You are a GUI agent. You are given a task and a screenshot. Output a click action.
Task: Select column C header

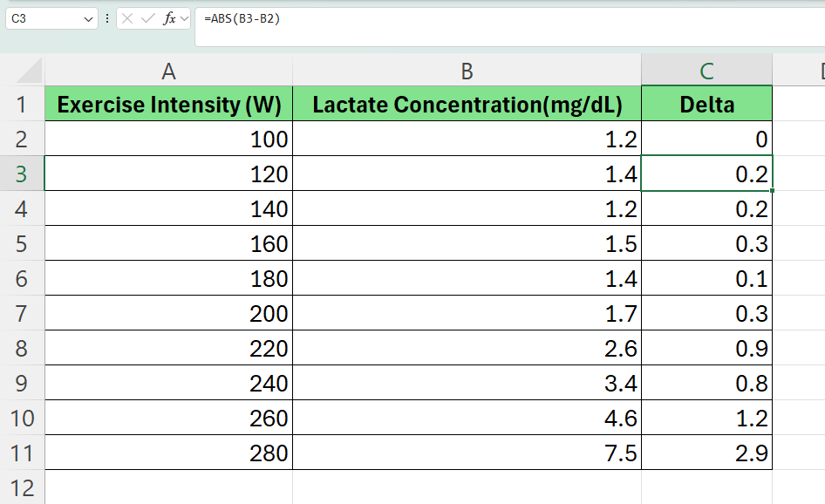pyautogui.click(x=706, y=71)
